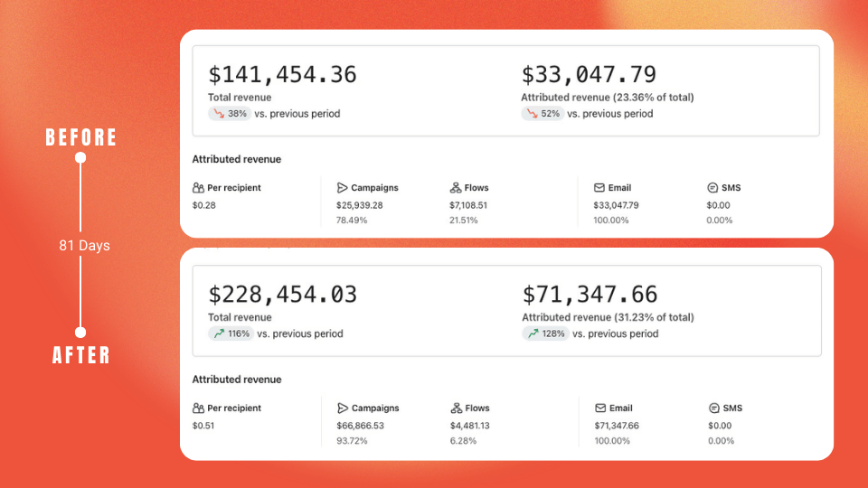Click the Flows icon in After panel

tap(456, 408)
